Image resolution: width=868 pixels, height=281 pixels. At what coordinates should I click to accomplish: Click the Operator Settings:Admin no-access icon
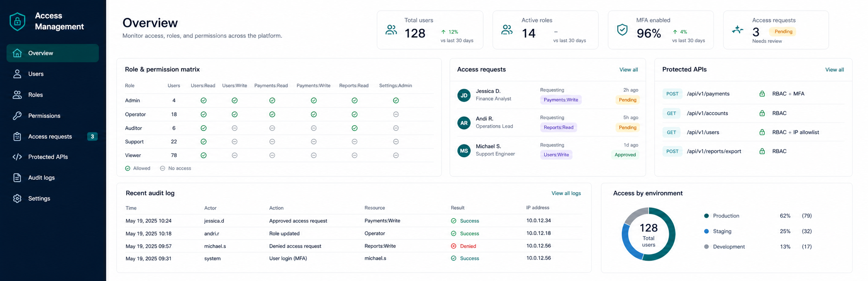[396, 114]
